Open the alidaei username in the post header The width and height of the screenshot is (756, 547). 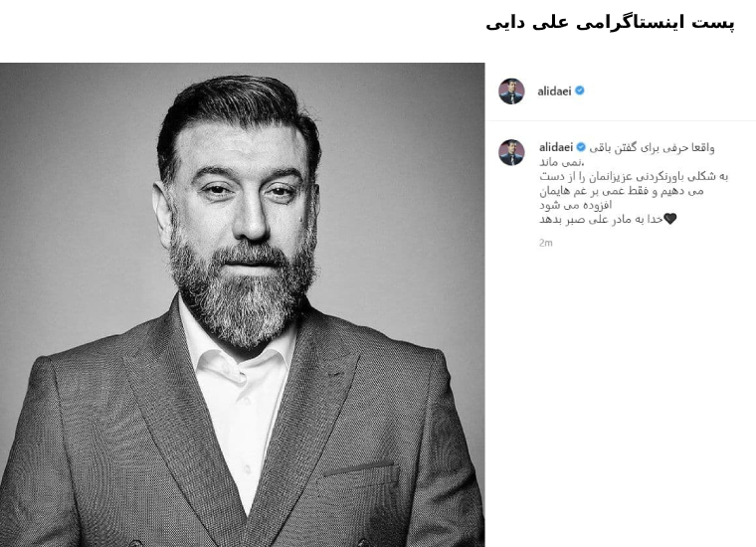point(554,91)
